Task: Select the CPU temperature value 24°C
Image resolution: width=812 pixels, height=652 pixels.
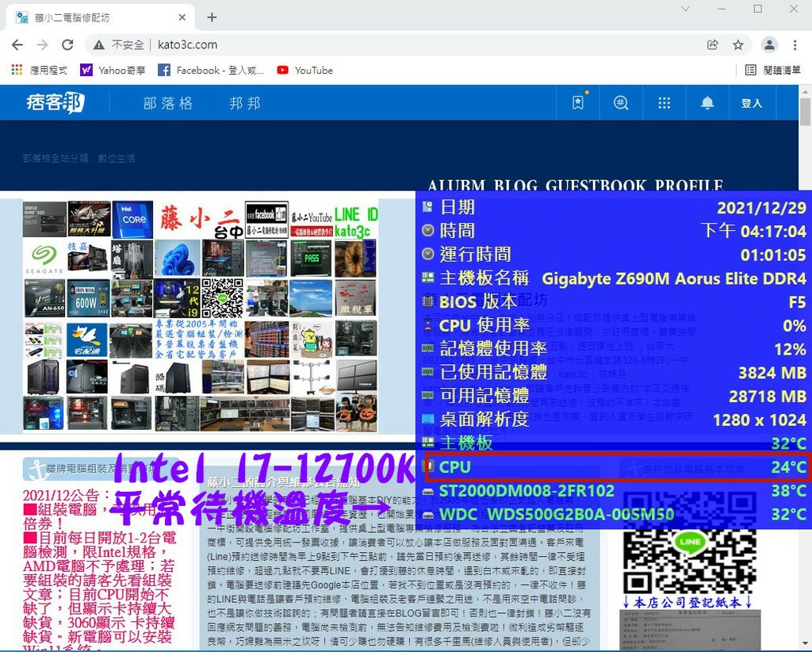Action: click(x=789, y=467)
